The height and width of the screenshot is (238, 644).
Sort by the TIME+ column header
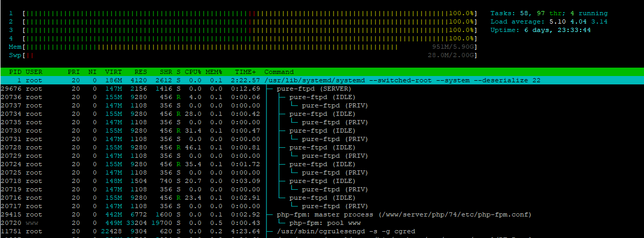point(246,72)
